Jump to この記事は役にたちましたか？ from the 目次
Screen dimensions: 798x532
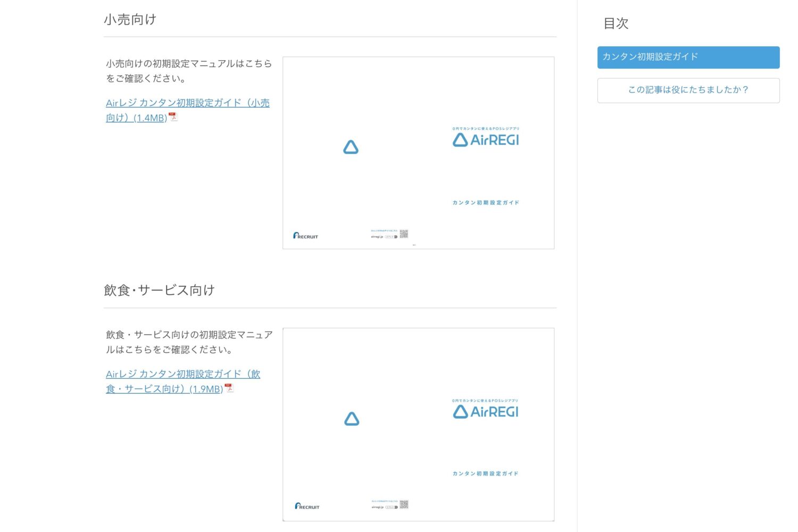pyautogui.click(x=688, y=90)
